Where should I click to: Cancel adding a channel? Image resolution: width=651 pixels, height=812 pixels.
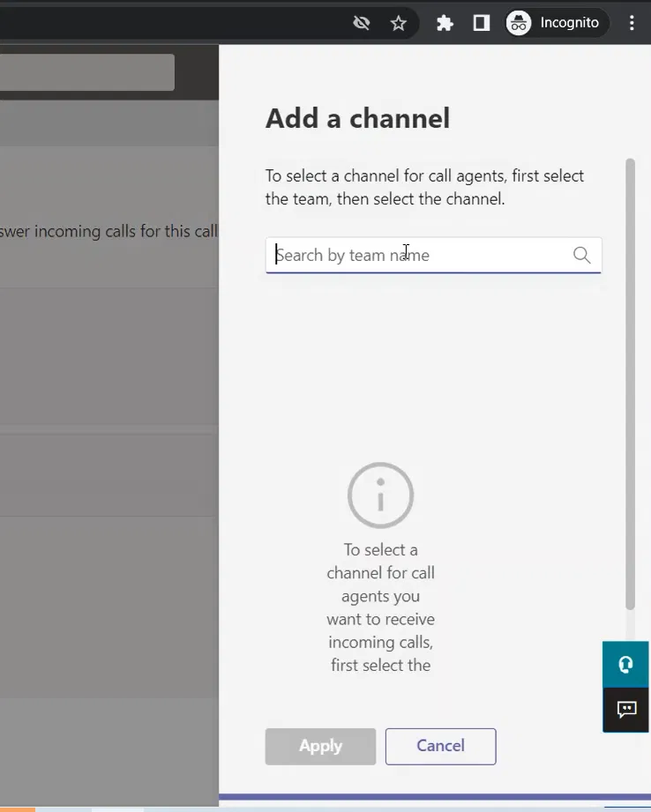[x=440, y=746]
